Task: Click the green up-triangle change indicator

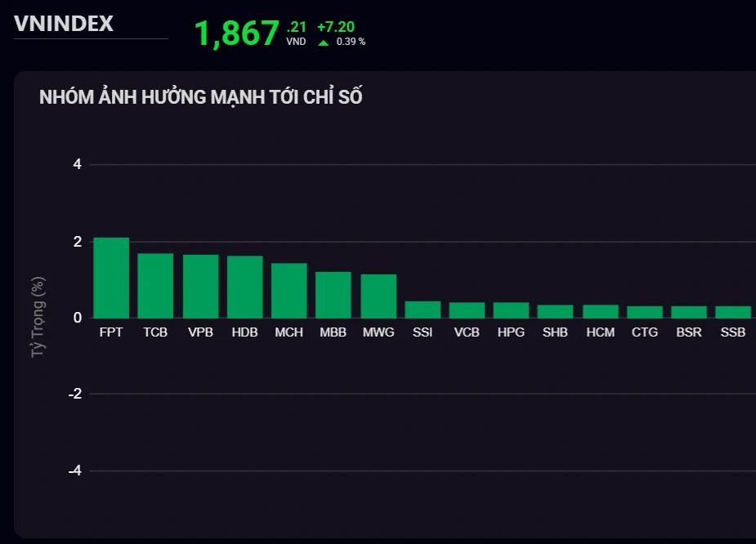Action: click(x=324, y=43)
